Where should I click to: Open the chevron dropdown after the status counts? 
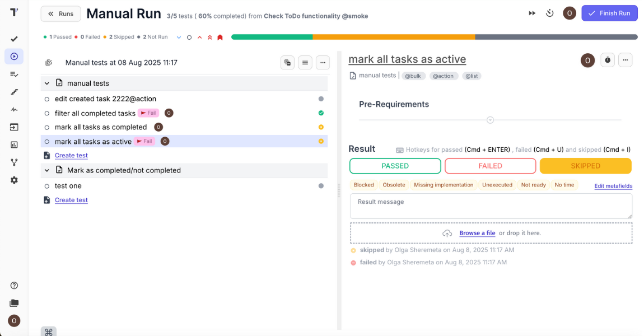pyautogui.click(x=178, y=36)
